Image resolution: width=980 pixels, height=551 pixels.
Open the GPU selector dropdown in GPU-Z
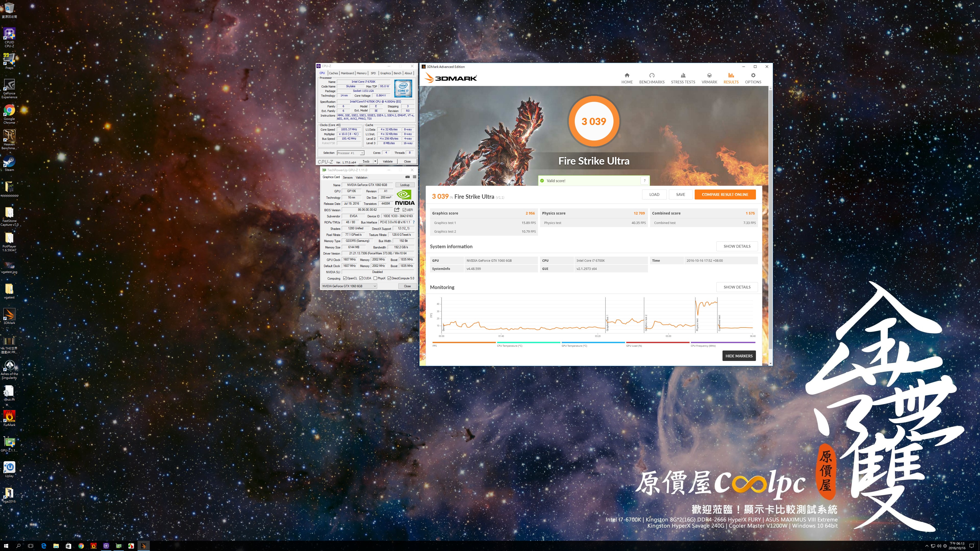(349, 286)
